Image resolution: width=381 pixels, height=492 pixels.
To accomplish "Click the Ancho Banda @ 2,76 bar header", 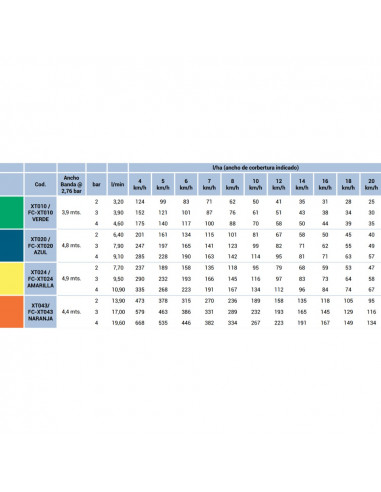I will (x=71, y=184).
